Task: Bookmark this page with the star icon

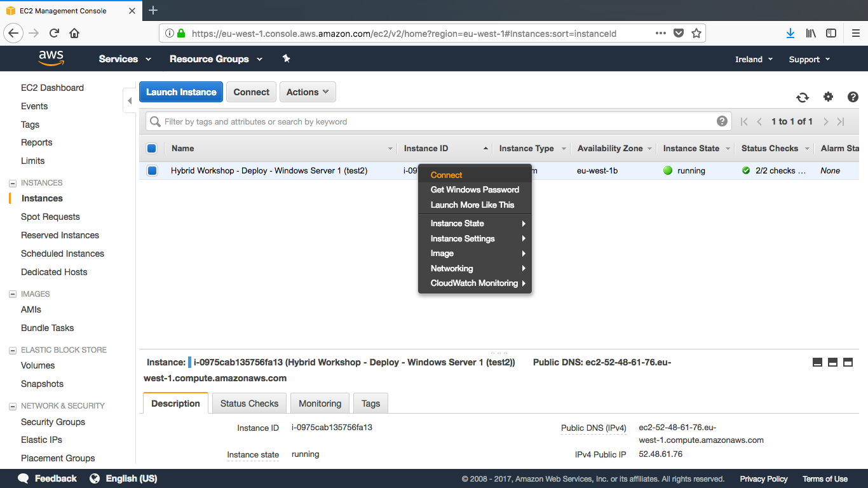Action: pos(696,33)
